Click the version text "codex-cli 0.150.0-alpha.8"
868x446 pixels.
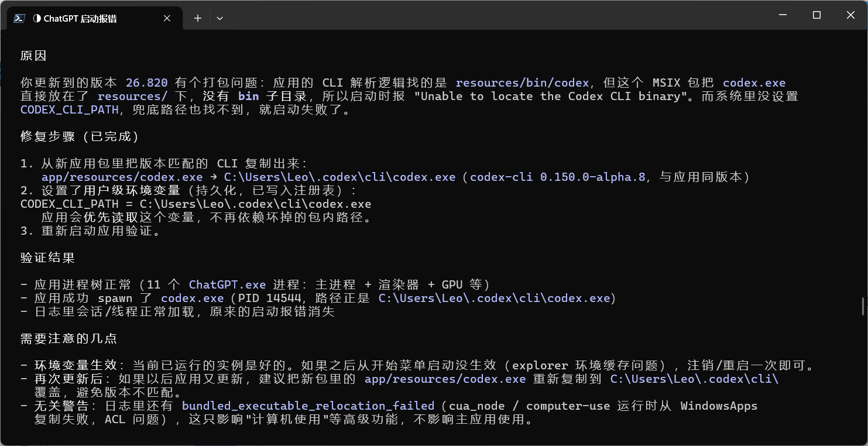tap(558, 177)
